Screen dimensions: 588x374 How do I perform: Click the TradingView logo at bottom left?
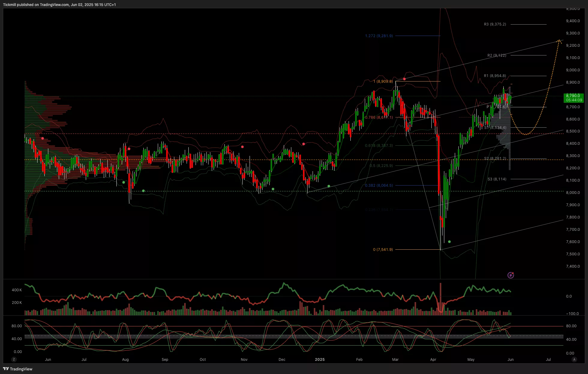[18, 369]
